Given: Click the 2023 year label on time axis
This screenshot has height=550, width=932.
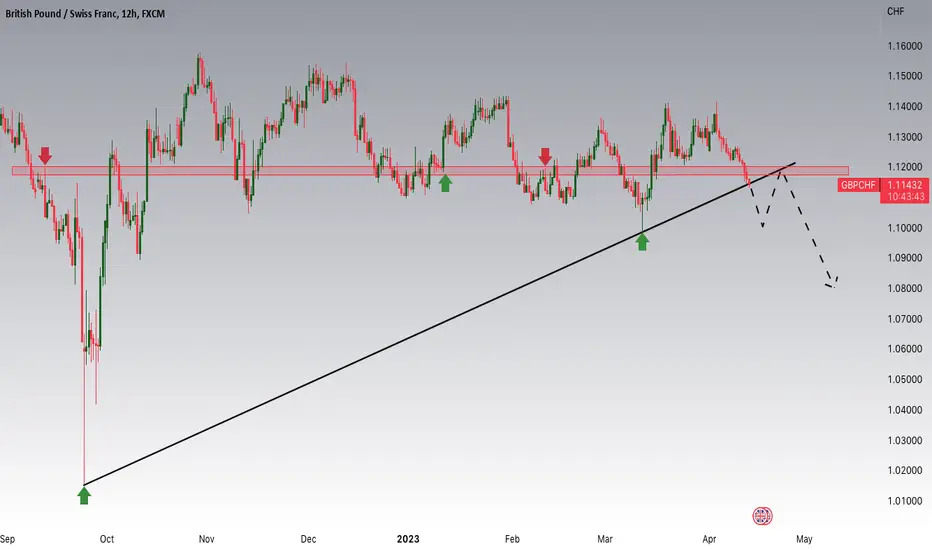Looking at the screenshot, I should tap(408, 539).
